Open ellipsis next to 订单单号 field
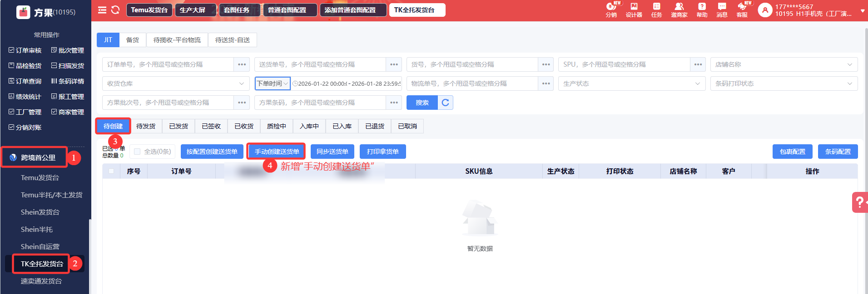The image size is (868, 294). coord(242,64)
